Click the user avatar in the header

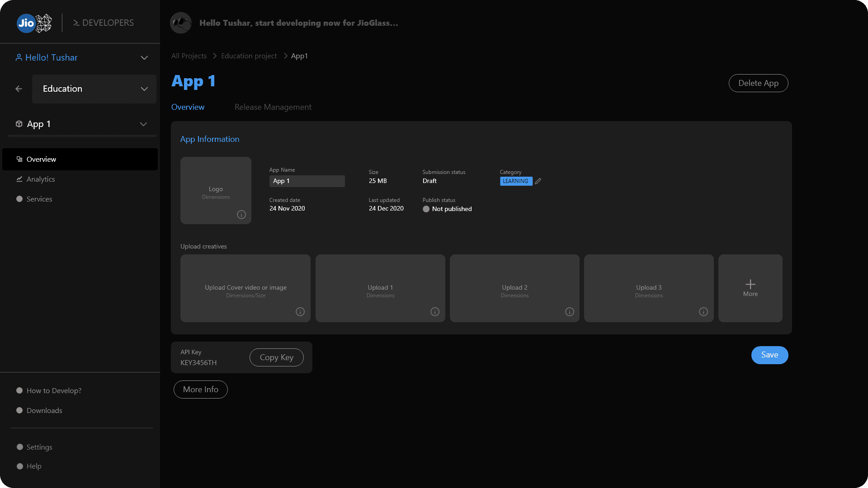[181, 23]
